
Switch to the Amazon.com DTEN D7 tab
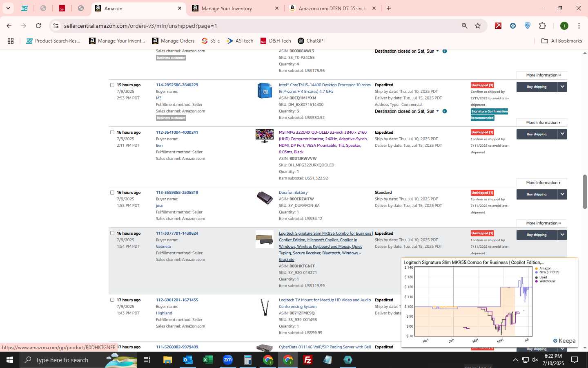[328, 8]
